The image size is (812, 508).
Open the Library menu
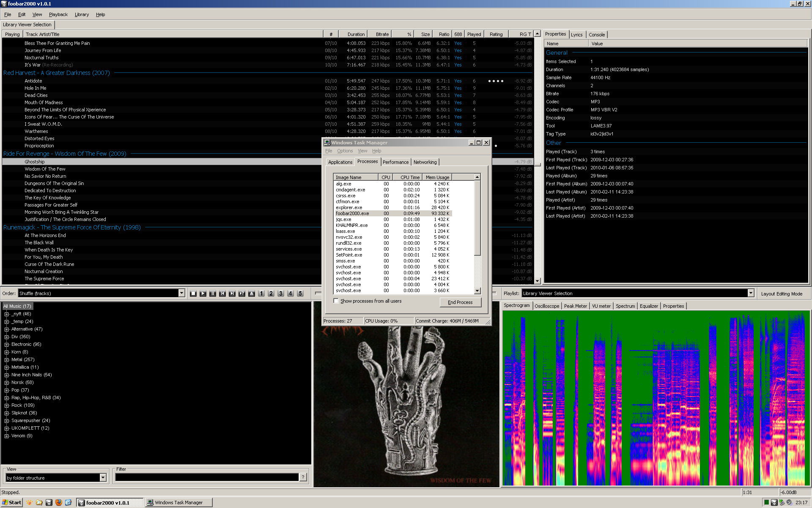coord(82,14)
